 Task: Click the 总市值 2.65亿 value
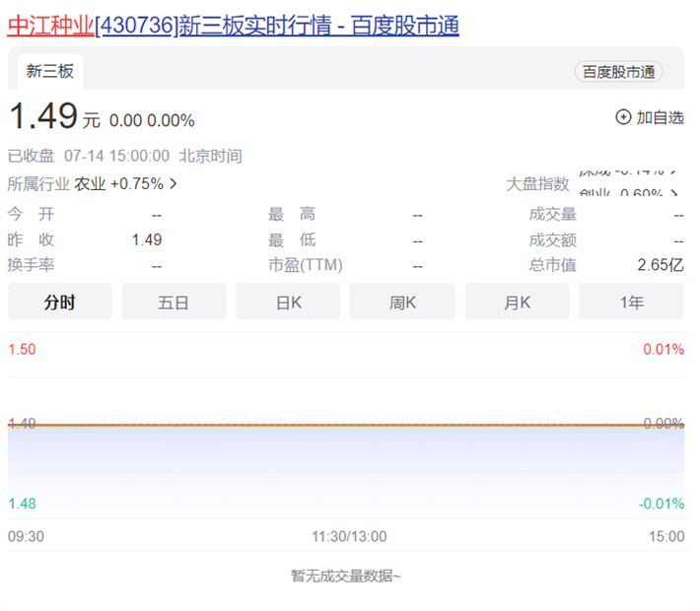[660, 265]
